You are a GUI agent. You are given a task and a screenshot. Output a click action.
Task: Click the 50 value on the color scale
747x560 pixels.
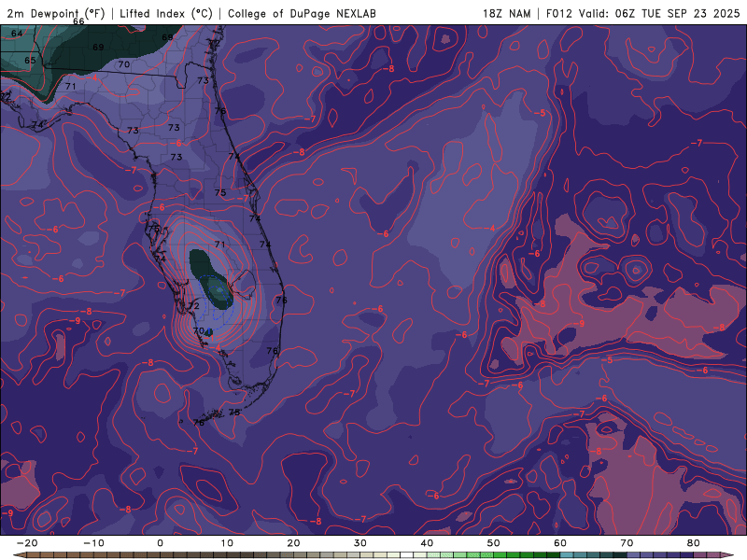click(x=494, y=543)
